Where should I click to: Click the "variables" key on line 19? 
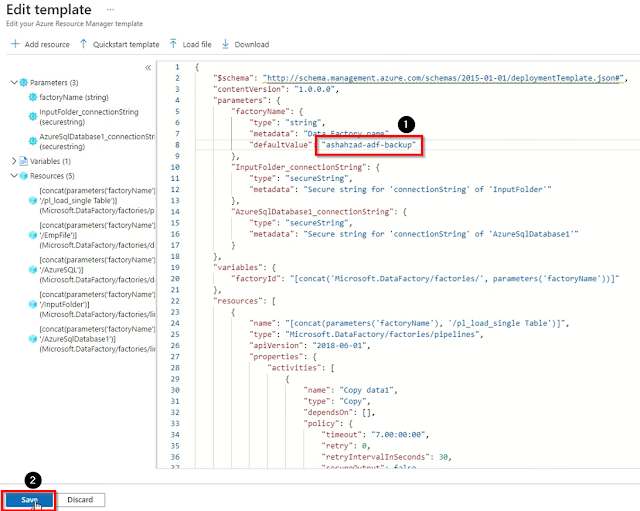click(238, 267)
